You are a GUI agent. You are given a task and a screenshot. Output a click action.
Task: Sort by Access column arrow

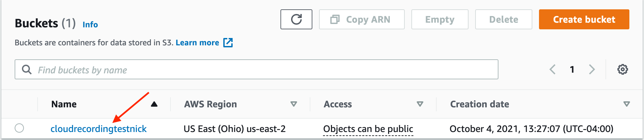(420, 104)
